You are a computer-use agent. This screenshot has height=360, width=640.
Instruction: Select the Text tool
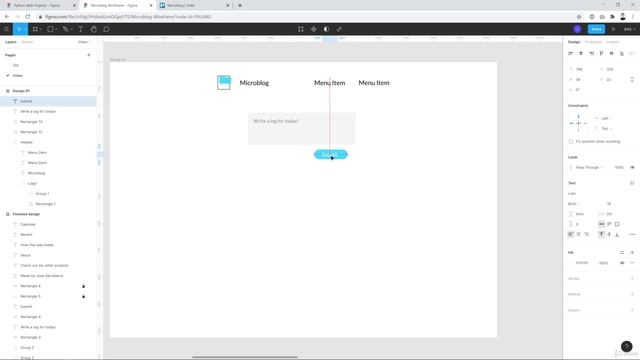point(80,29)
